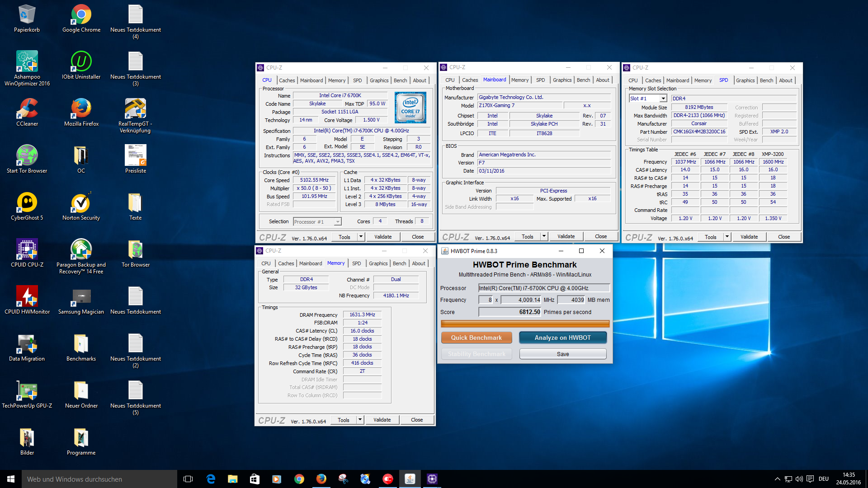The width and height of the screenshot is (868, 488).
Task: Open the Data Migration icon
Action: 27,348
